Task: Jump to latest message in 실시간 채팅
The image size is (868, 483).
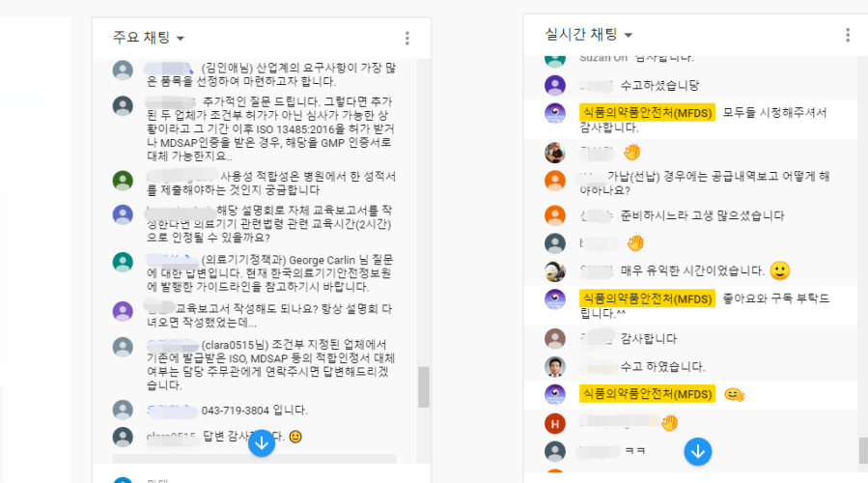Action: 697,451
